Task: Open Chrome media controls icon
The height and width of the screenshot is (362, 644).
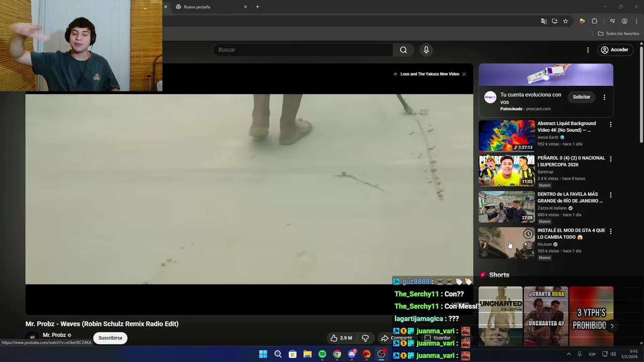Action: coord(612,21)
